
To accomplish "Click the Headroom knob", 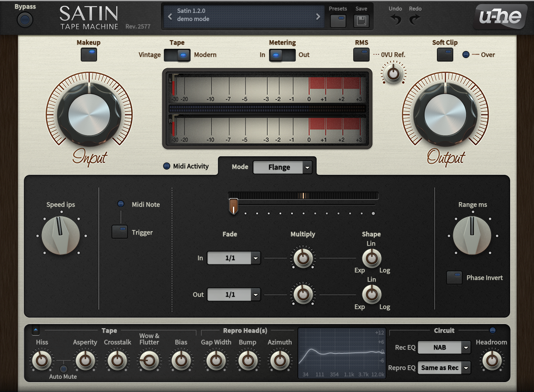I will pyautogui.click(x=492, y=361).
